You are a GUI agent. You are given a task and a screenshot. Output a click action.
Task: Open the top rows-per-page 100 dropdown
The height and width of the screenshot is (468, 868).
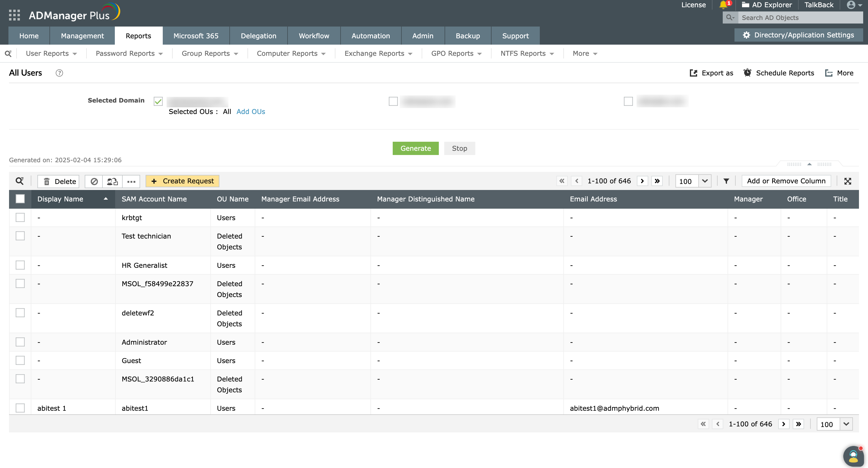pyautogui.click(x=705, y=181)
